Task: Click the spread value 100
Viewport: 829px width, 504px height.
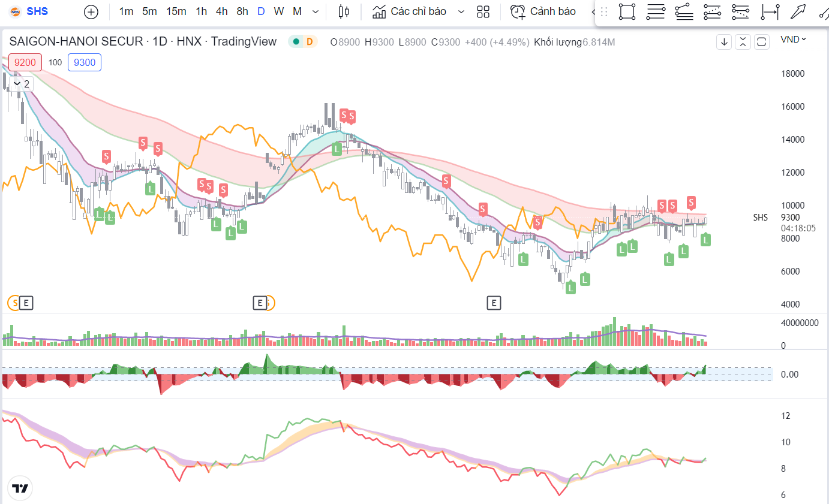Action: pos(55,62)
